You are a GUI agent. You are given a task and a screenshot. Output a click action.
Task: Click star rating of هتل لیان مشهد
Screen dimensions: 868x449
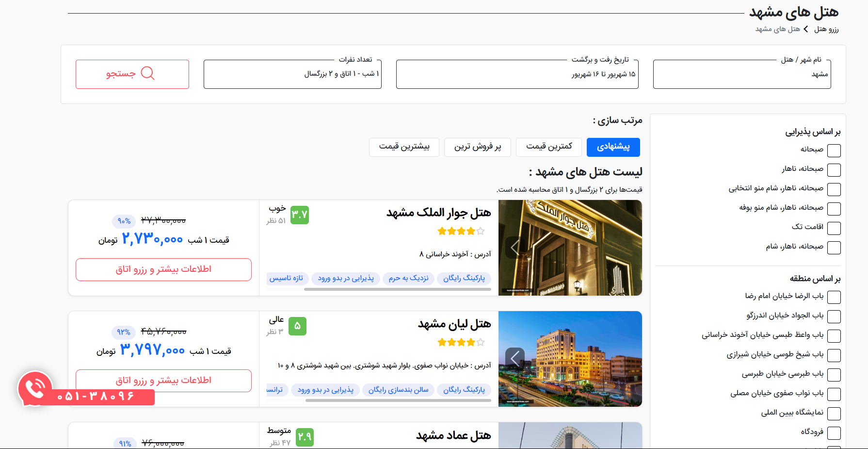(461, 342)
